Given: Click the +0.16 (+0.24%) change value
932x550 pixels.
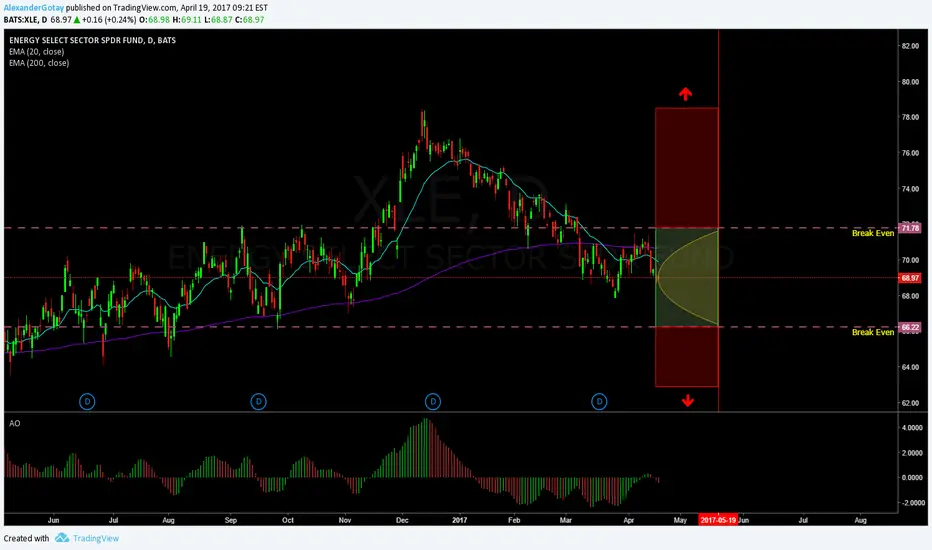Looking at the screenshot, I should tap(109, 20).
